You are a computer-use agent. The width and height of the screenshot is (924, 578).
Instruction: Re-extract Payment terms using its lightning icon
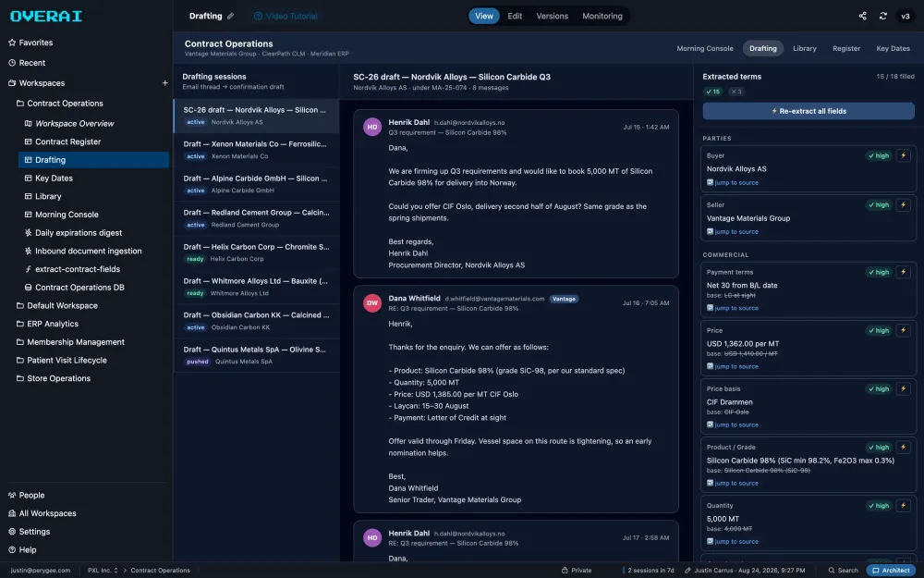tap(903, 272)
